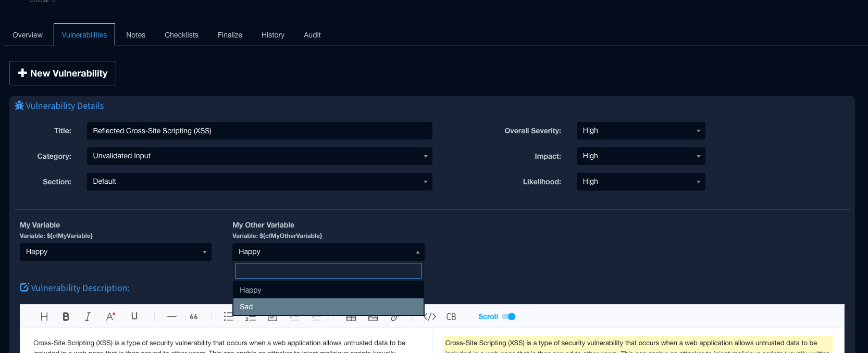This screenshot has height=353, width=868.
Task: Click the 'My Other Variable' label
Action: 263,225
